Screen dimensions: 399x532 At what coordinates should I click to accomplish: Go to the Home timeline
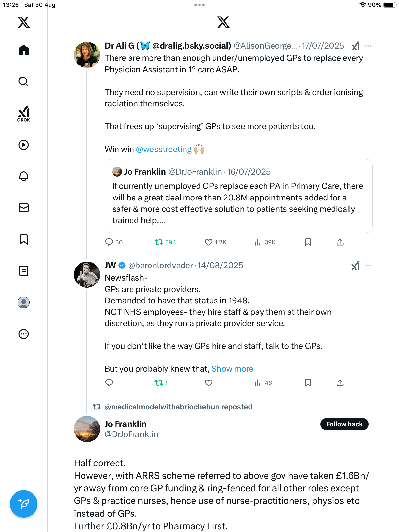coord(24,50)
